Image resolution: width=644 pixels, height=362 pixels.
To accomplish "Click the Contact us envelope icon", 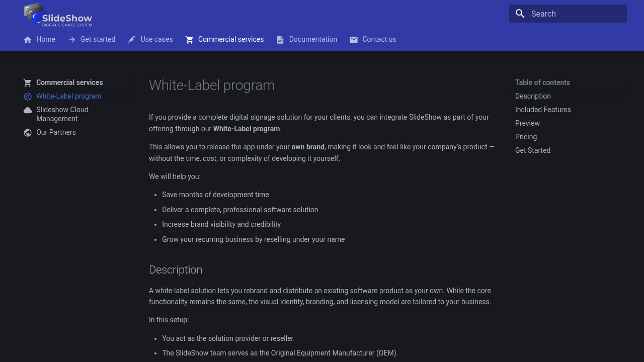I will coord(354,40).
